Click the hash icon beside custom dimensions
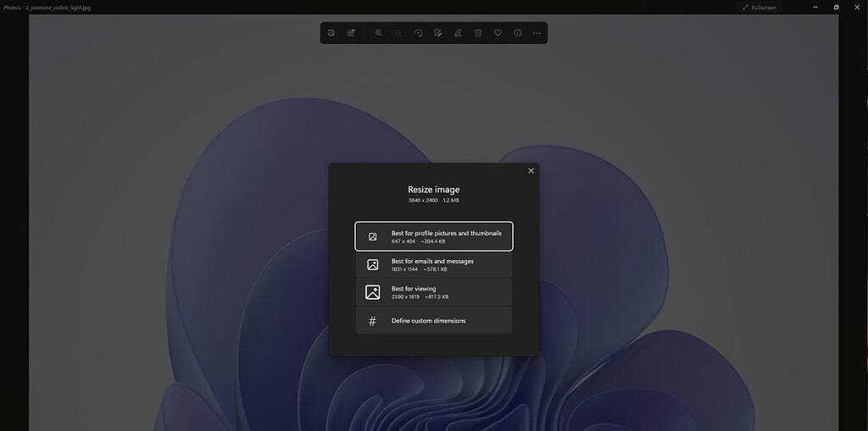The width and height of the screenshot is (868, 431). click(x=372, y=321)
